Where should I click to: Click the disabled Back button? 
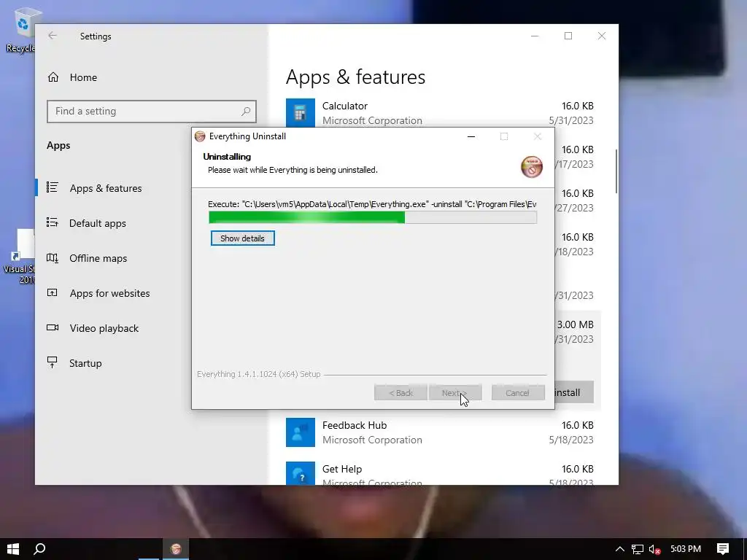pos(400,393)
